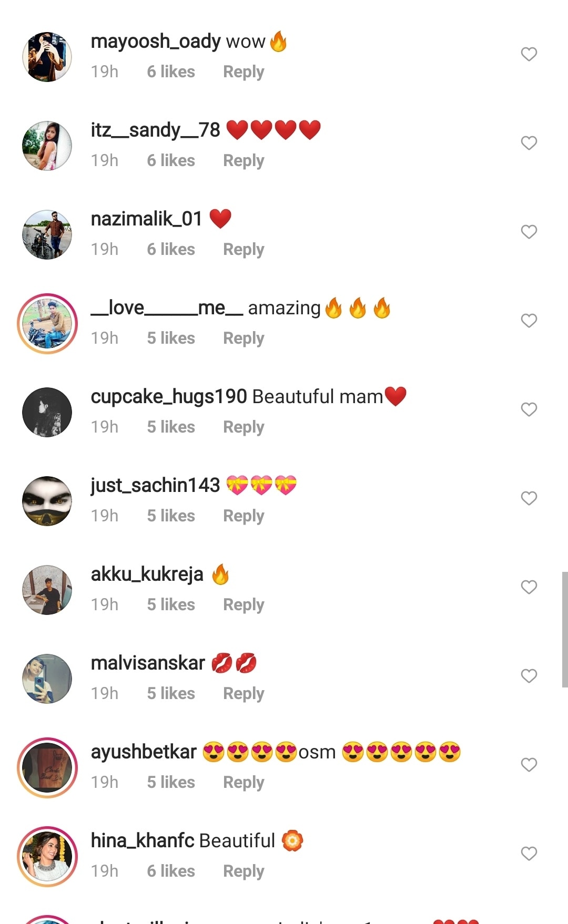Show 5 likes on ayushbetkar's comment
Screen dimensions: 568x924
click(x=171, y=783)
